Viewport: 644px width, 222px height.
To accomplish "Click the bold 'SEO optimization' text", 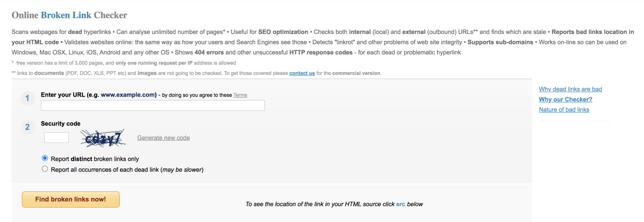I will pos(283,32).
